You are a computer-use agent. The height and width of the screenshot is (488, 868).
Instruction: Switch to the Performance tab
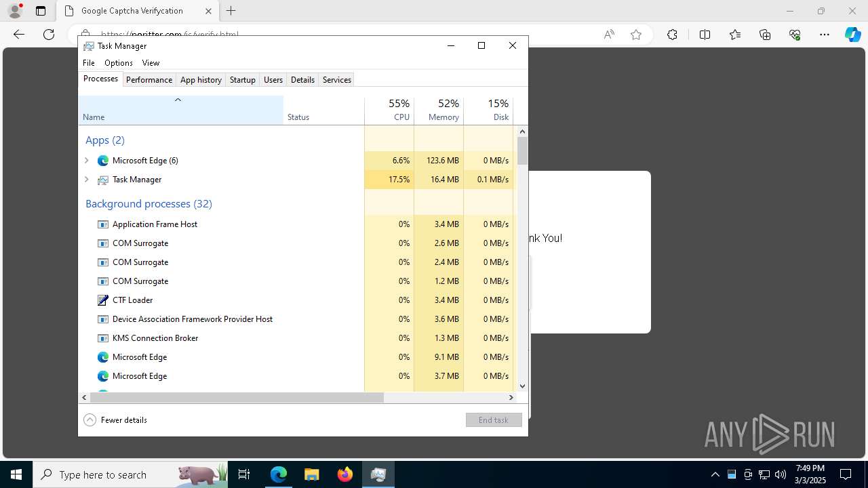pyautogui.click(x=149, y=80)
